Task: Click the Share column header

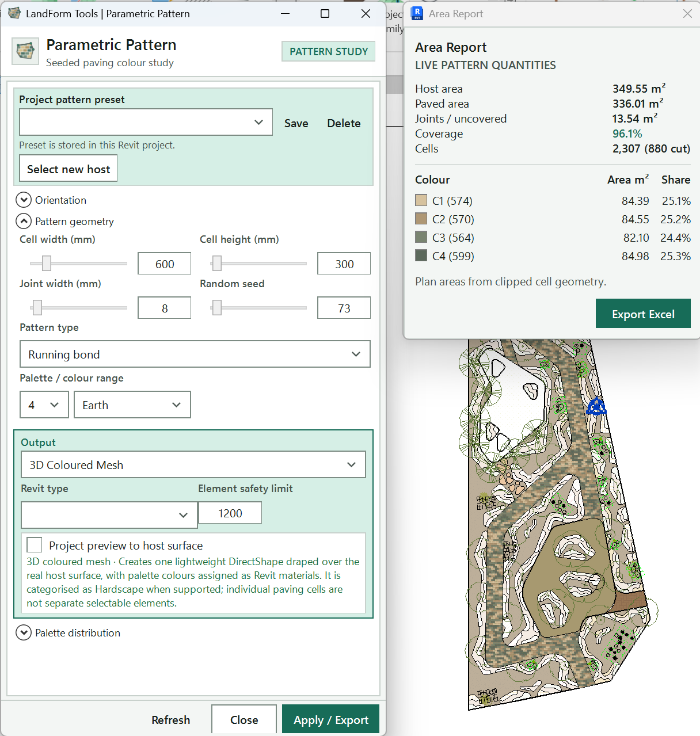Action: coord(676,180)
